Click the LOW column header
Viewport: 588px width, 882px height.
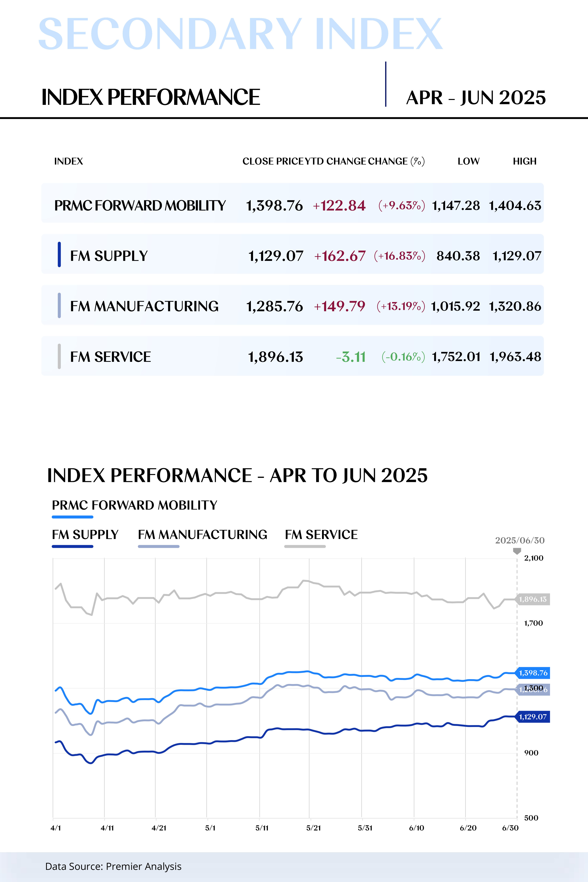tap(468, 161)
